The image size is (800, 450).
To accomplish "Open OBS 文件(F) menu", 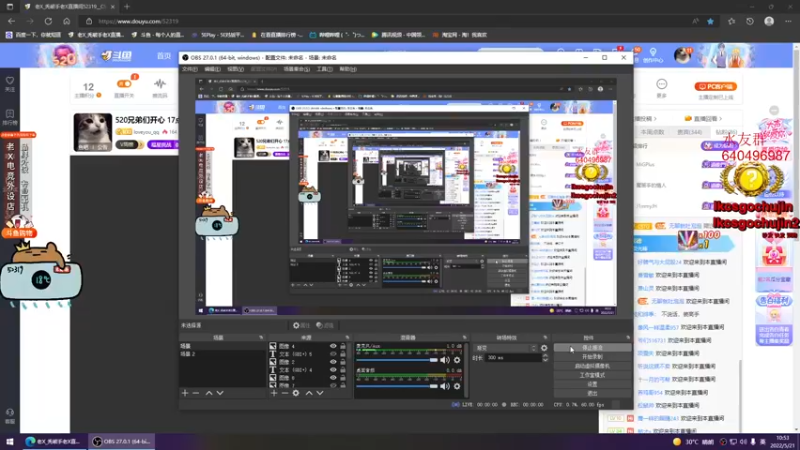I will (190, 69).
